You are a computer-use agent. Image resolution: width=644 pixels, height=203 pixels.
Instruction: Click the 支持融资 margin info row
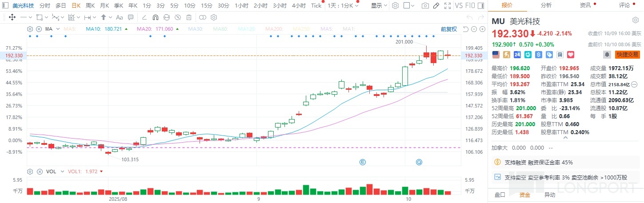(x=565, y=163)
